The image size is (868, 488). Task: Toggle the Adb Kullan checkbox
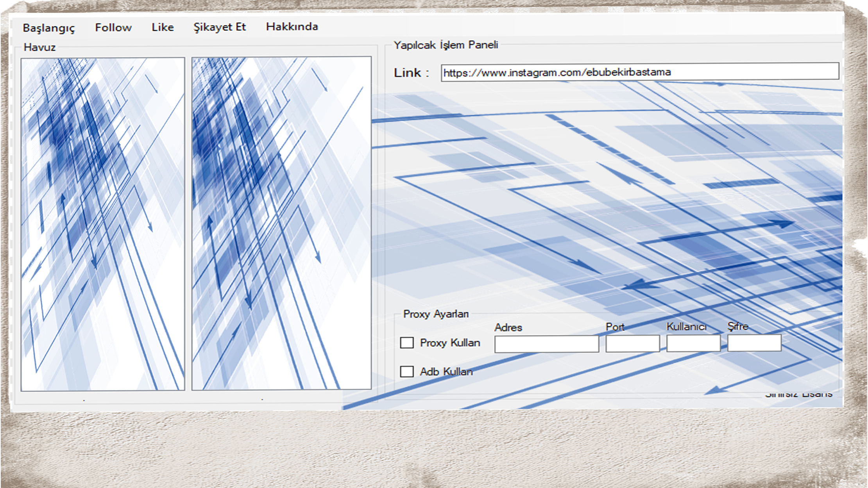[407, 371]
